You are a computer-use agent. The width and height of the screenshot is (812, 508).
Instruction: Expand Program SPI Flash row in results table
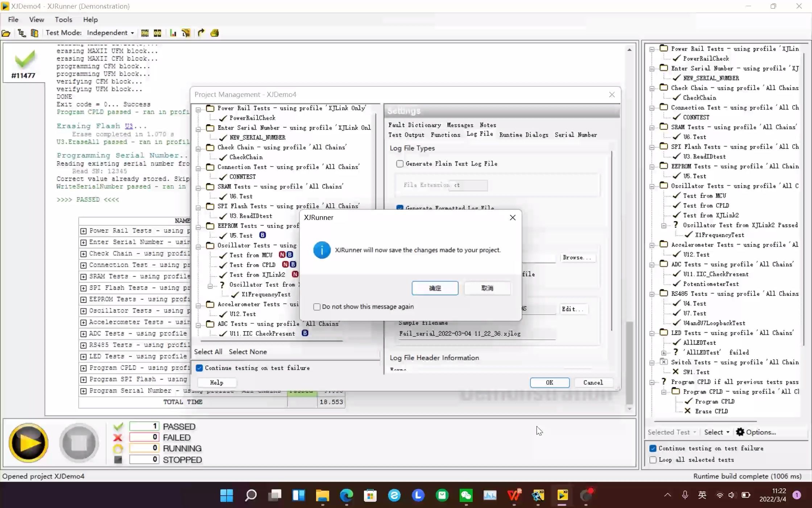83,380
